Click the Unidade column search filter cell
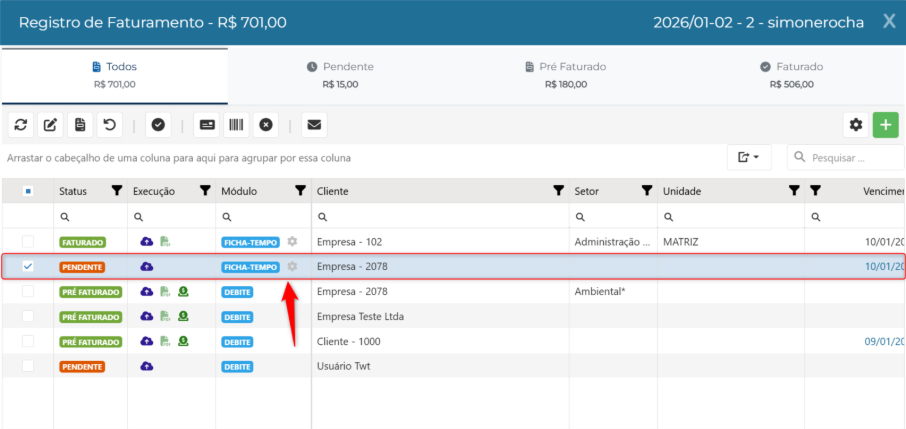906x429 pixels. [731, 217]
